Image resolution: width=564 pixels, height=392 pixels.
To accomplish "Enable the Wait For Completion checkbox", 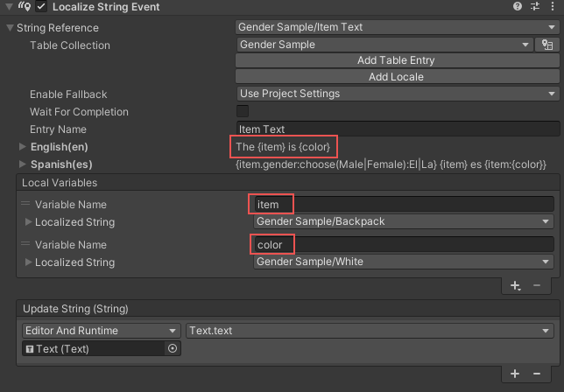I will click(243, 111).
